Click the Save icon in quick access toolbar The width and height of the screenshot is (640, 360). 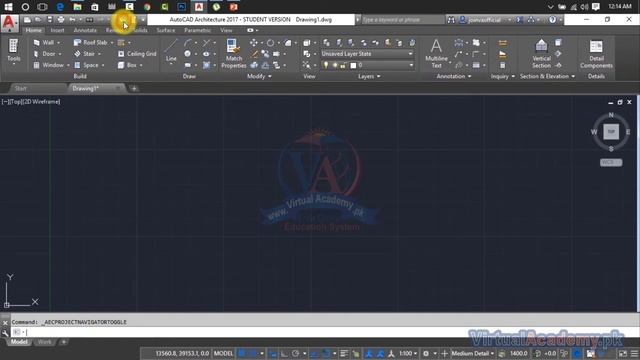click(x=49, y=20)
